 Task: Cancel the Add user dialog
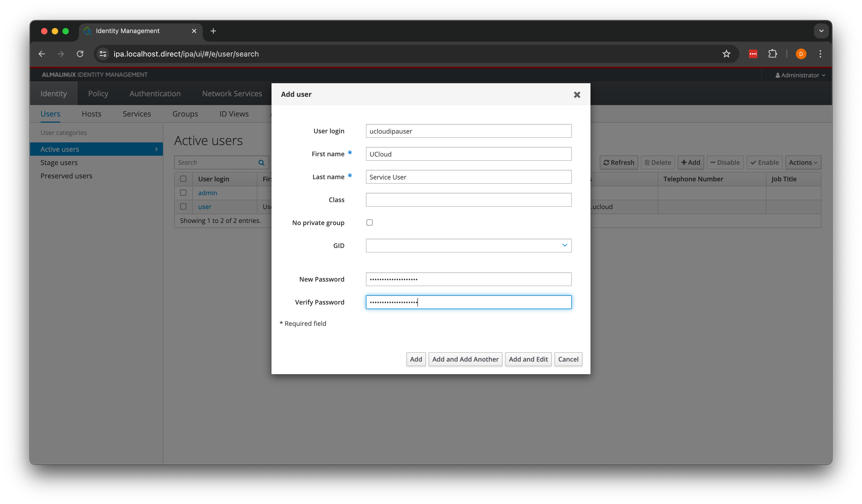[568, 359]
